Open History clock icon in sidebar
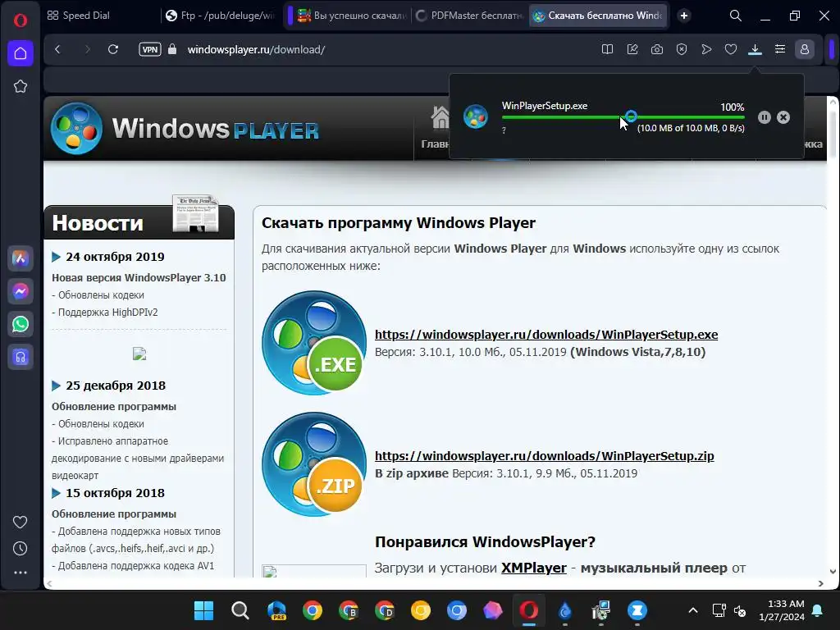The image size is (840, 630). coord(21,548)
